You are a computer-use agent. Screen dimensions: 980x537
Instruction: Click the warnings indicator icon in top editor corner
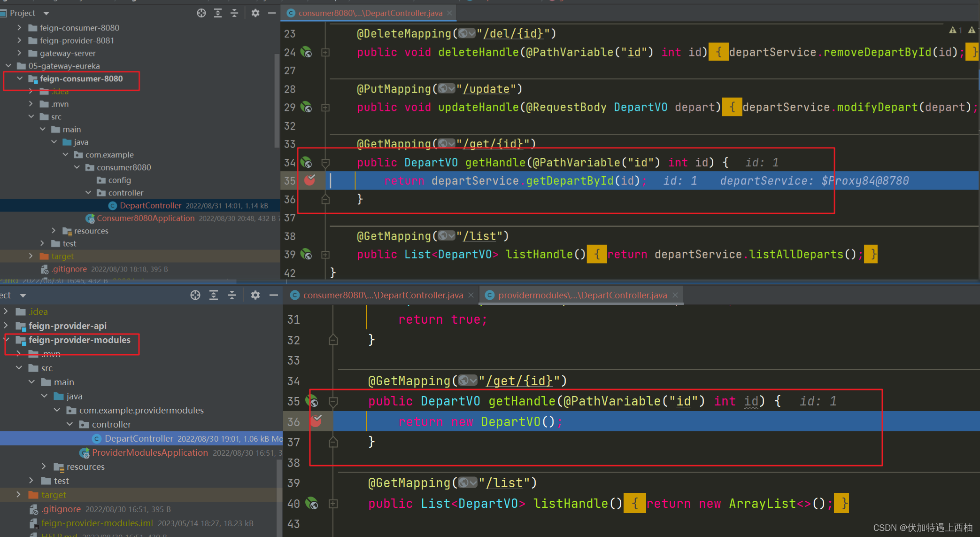(956, 30)
